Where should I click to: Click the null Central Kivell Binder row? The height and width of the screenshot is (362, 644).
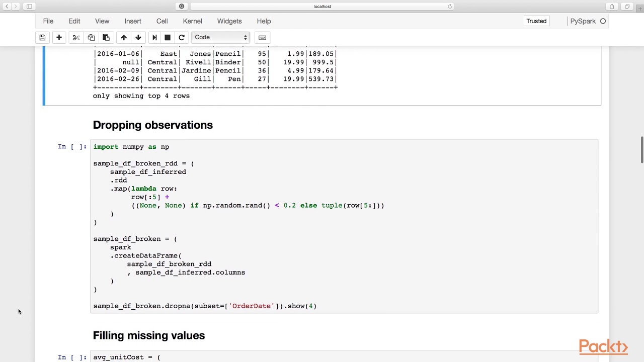click(215, 62)
